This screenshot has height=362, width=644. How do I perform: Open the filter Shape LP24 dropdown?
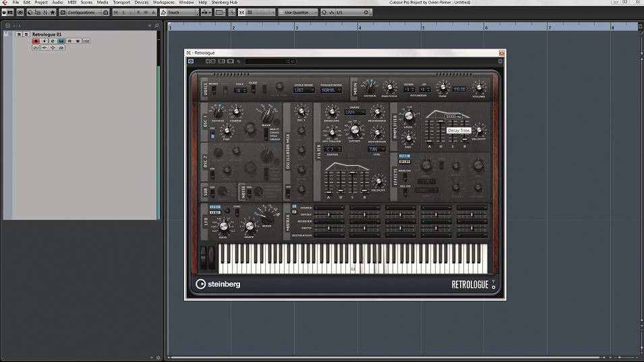click(355, 113)
